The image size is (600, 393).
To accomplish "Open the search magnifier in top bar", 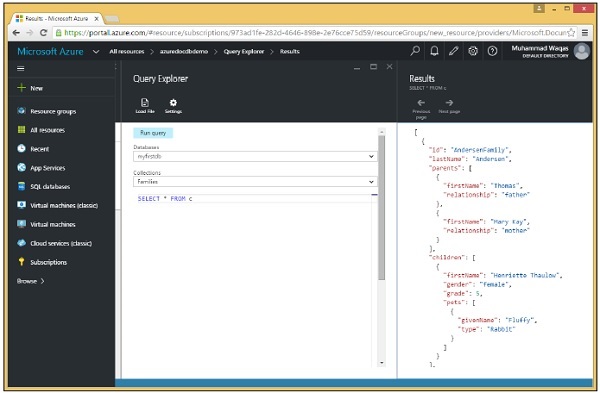I will tap(415, 51).
